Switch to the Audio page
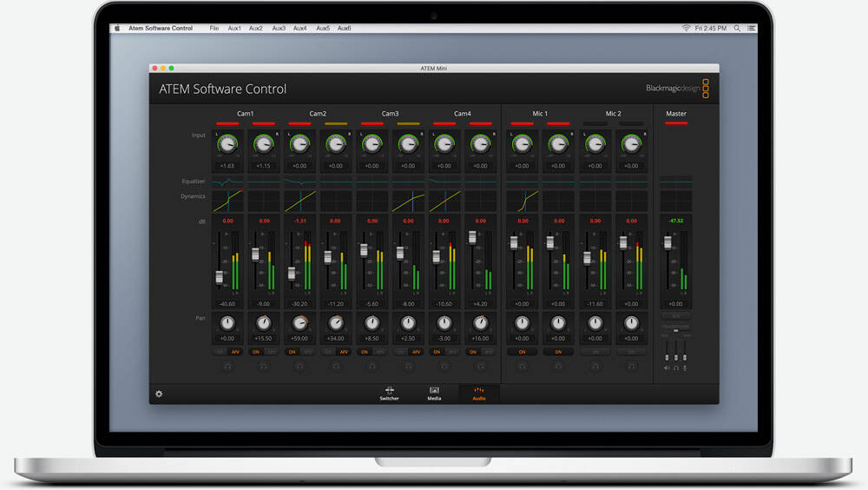This screenshot has width=868, height=490. click(479, 394)
